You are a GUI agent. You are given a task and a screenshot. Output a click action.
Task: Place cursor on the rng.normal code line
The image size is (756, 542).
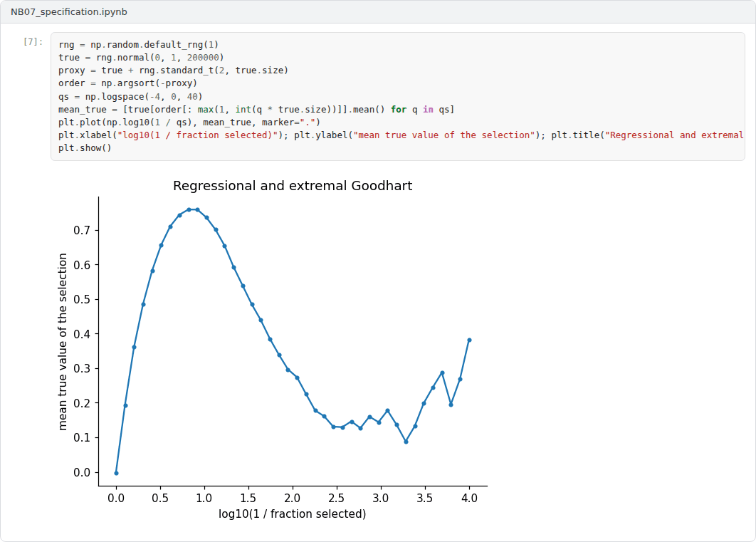click(141, 58)
